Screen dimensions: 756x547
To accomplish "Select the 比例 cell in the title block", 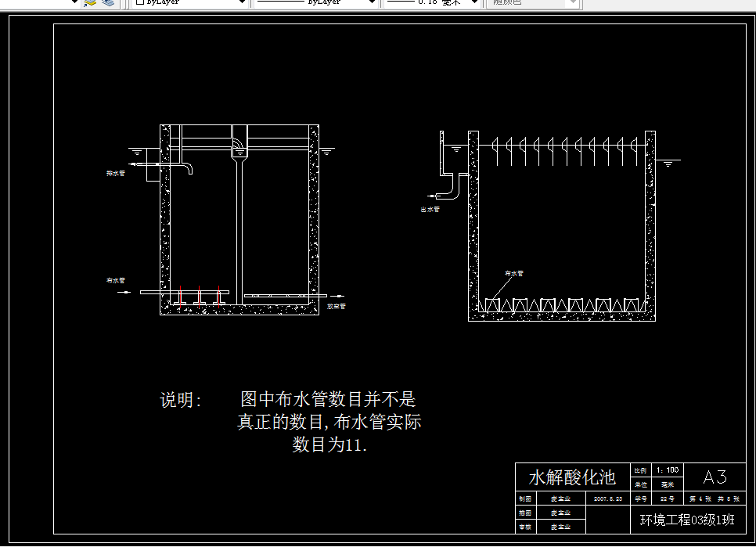I will (640, 470).
